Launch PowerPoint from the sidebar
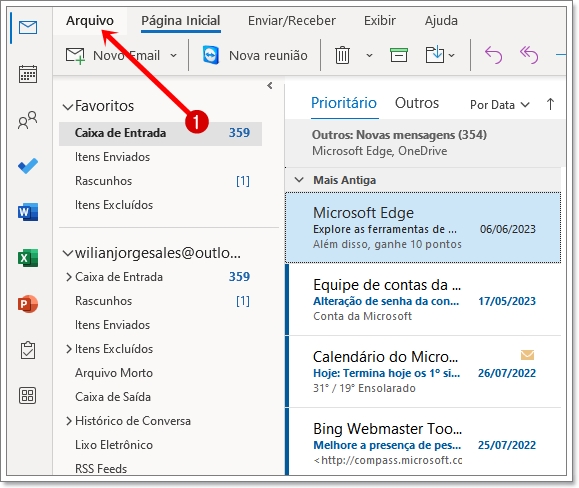Image resolution: width=579 pixels, height=488 pixels. pyautogui.click(x=28, y=304)
